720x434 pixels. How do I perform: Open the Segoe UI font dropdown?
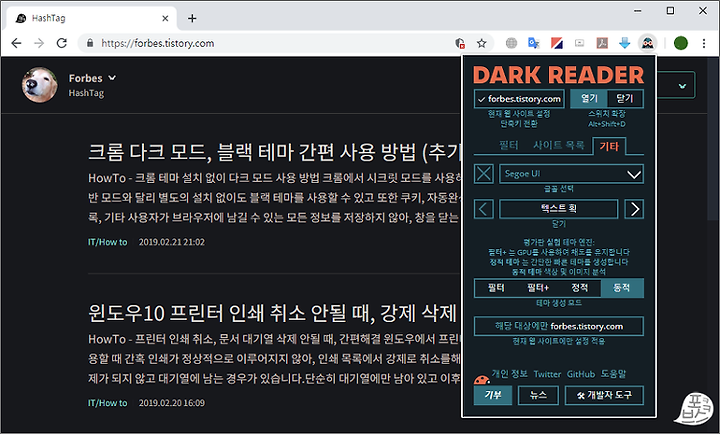pyautogui.click(x=571, y=174)
